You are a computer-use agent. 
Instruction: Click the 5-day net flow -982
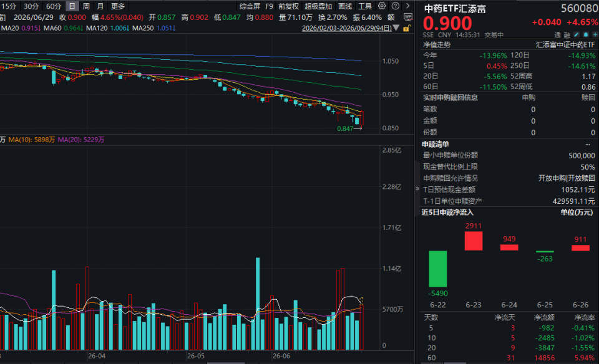547,328
